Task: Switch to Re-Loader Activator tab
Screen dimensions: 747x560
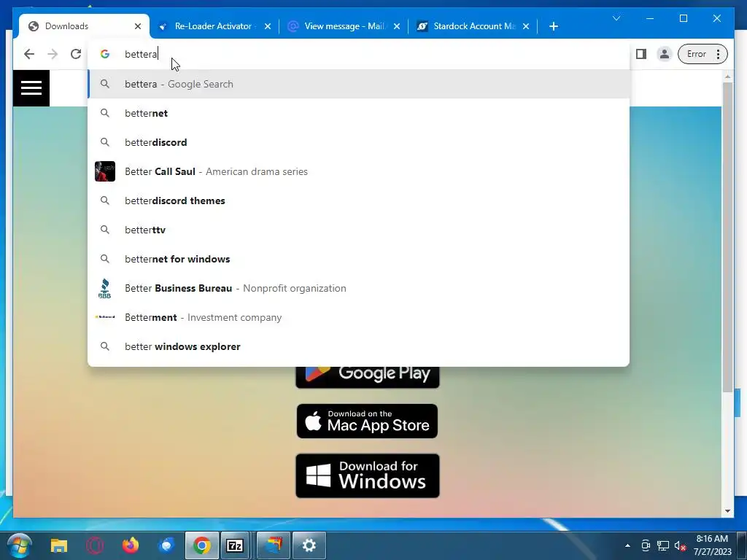Action: point(214,26)
